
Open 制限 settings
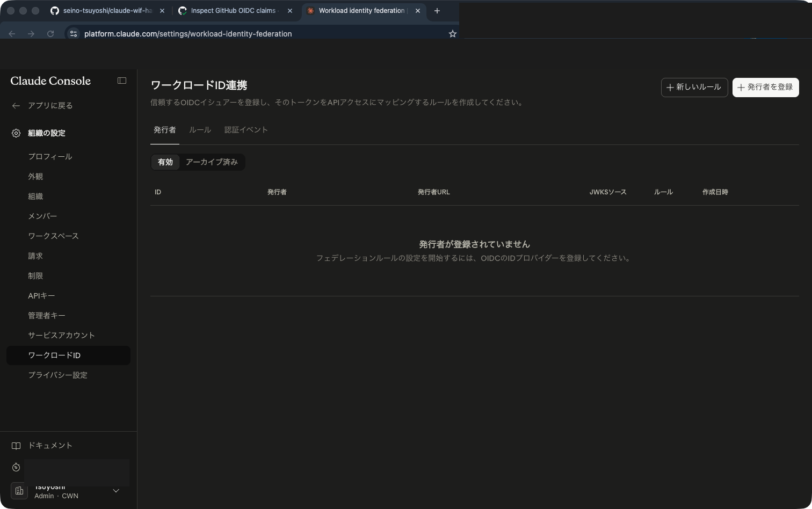point(35,276)
